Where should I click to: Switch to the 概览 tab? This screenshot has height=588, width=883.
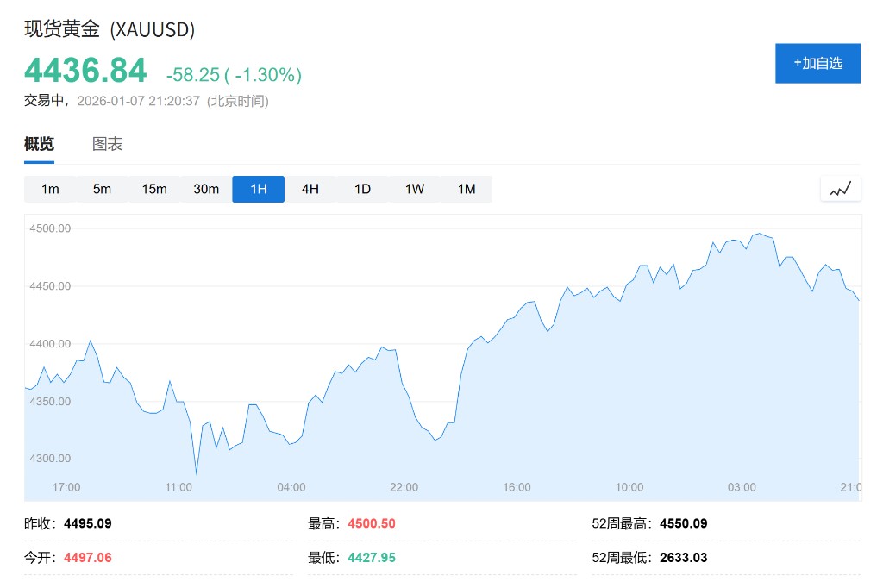39,144
